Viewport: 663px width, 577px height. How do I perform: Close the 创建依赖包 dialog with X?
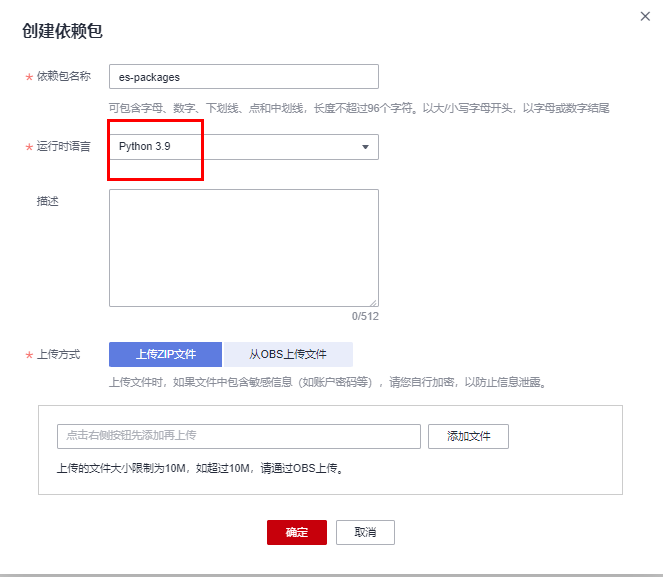(x=645, y=16)
